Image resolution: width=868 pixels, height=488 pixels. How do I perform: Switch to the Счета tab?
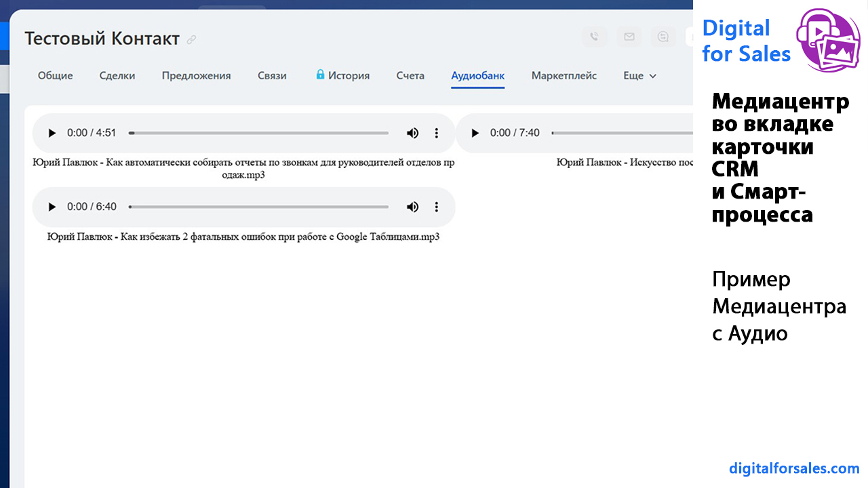410,76
